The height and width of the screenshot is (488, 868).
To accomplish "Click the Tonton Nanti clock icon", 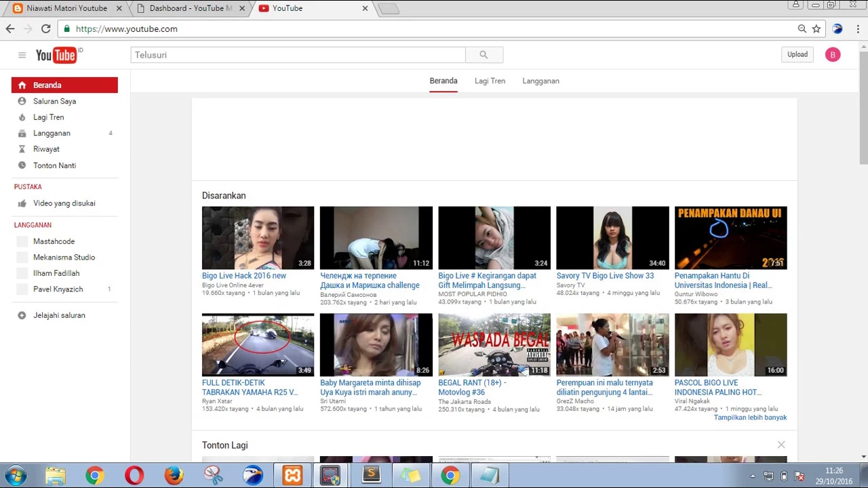I will (x=22, y=165).
